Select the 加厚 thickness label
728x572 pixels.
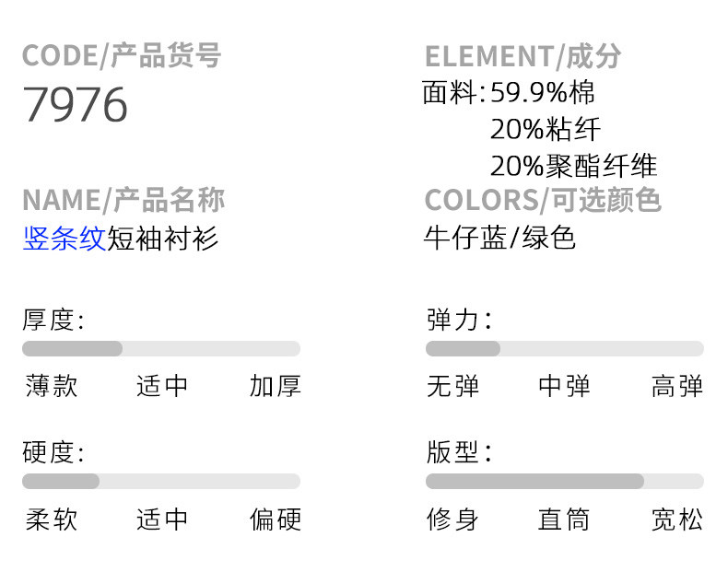(x=275, y=386)
